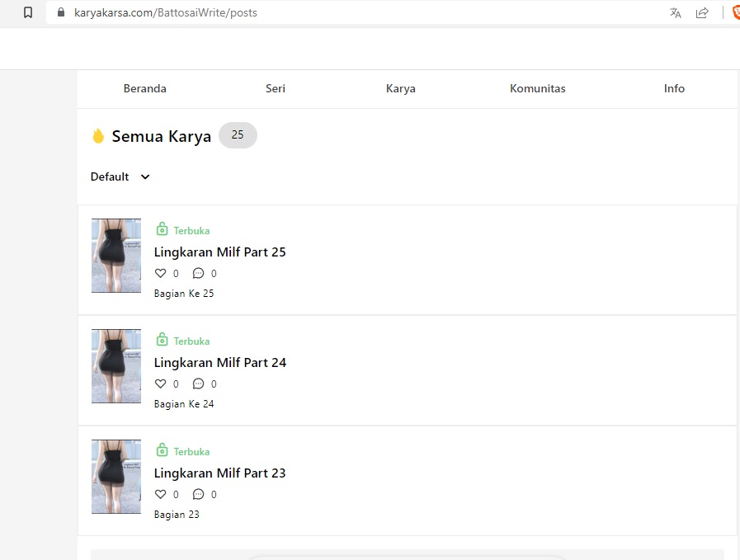Click the URL address field
The height and width of the screenshot is (560, 740).
pyautogui.click(x=354, y=12)
